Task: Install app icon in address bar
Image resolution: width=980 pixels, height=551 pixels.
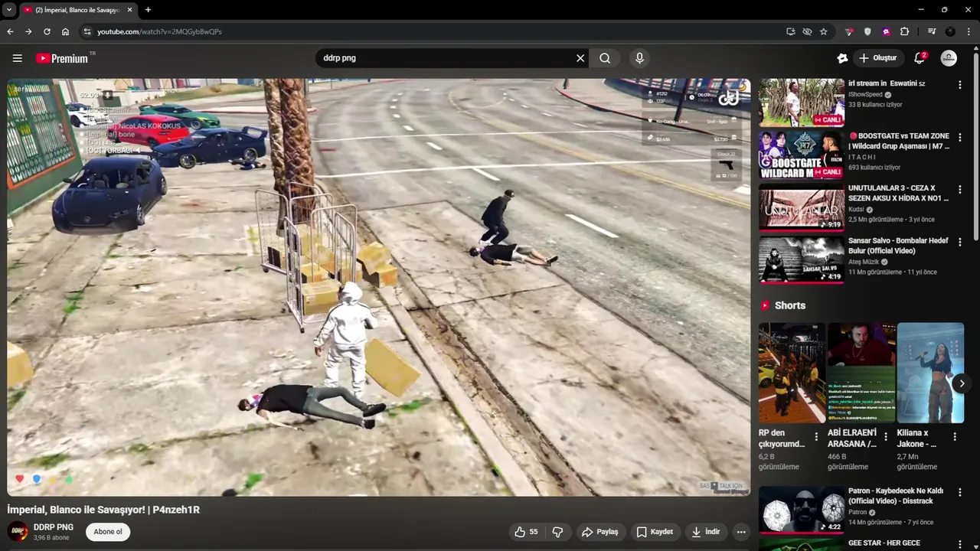Action: (790, 31)
